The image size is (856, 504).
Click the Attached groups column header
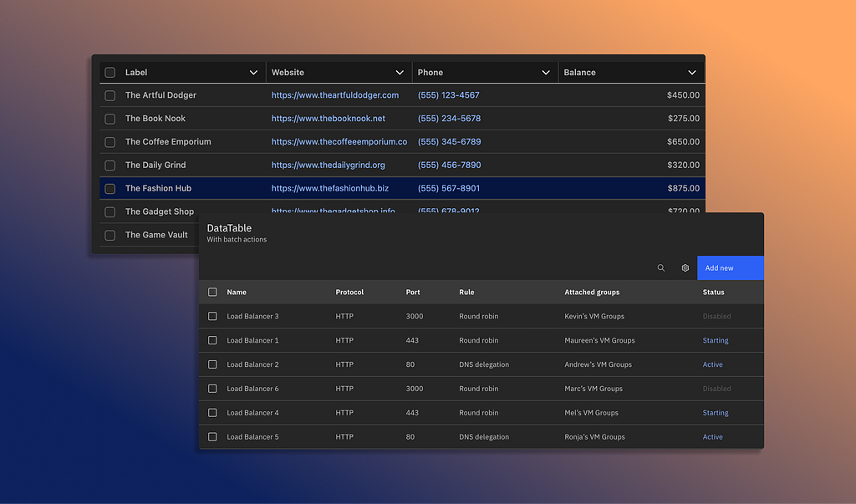click(592, 293)
